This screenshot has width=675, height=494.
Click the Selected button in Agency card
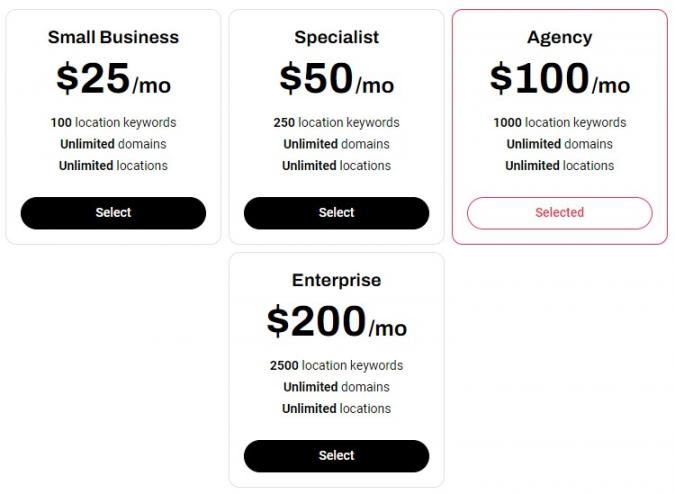pyautogui.click(x=559, y=213)
